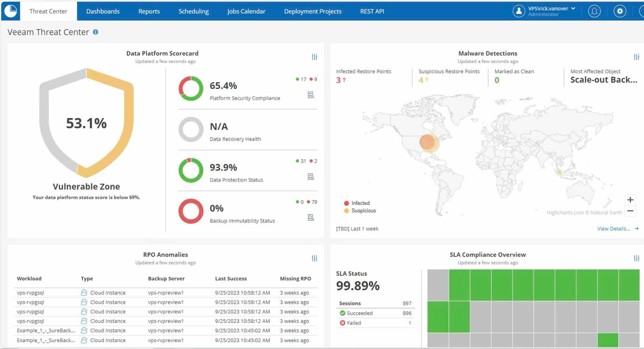Click the Data Protection Status donut chart
Screen dimensions: 644x349
(x=191, y=170)
